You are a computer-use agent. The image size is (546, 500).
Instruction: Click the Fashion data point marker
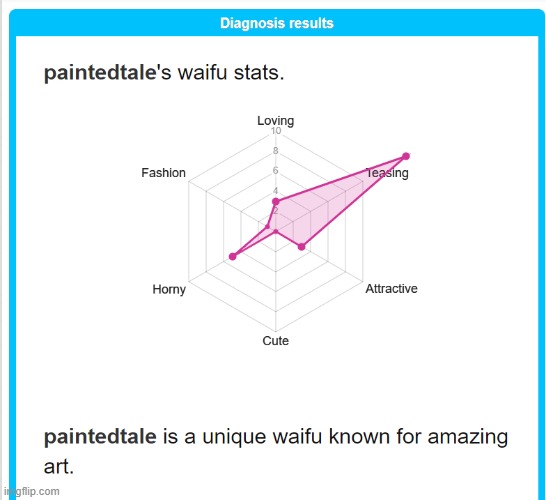(267, 227)
